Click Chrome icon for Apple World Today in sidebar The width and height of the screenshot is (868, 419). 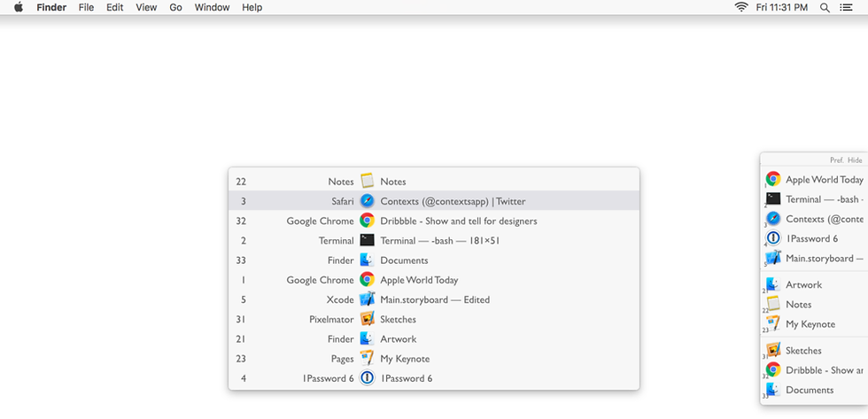[773, 179]
